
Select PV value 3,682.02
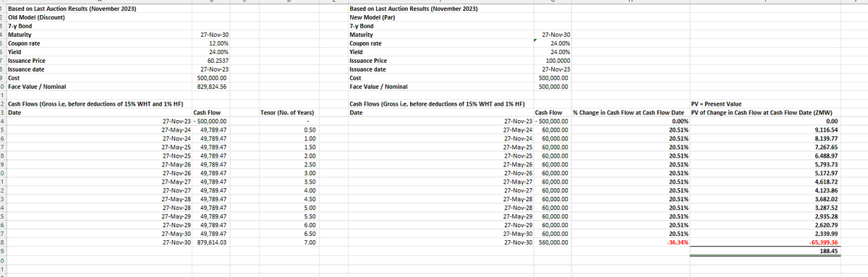click(x=825, y=199)
